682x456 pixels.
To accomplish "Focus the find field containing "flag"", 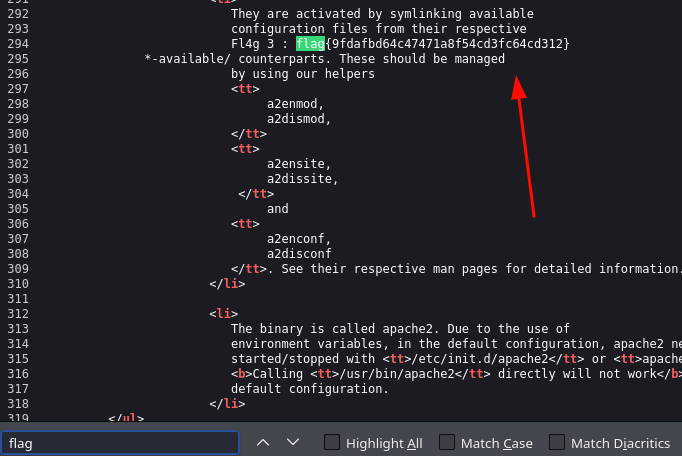I will (x=120, y=443).
